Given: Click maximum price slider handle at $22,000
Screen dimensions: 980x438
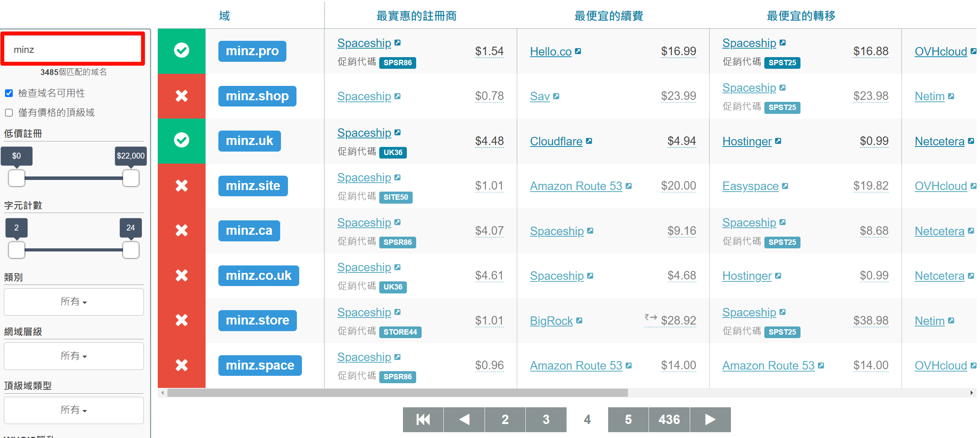Looking at the screenshot, I should tap(131, 178).
